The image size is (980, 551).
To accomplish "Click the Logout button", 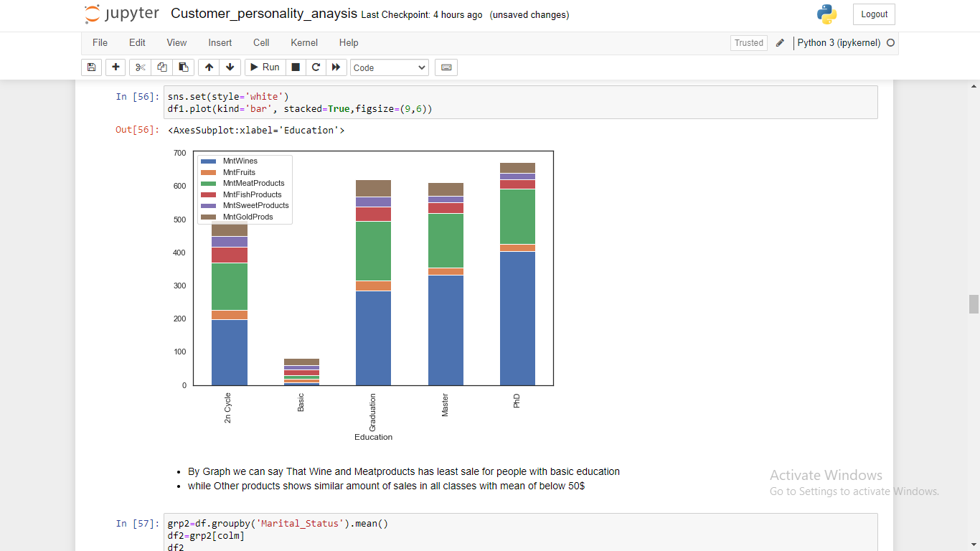I will point(873,14).
